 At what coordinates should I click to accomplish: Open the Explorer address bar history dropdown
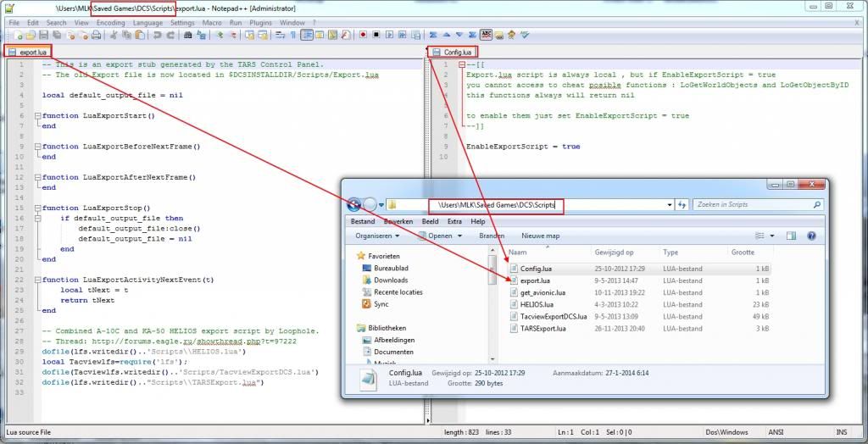coord(671,205)
